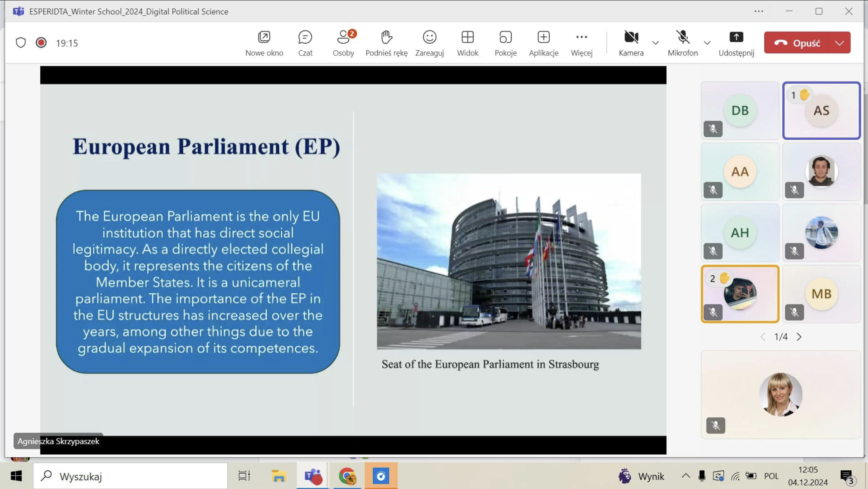Click tray battery icon
The height and width of the screenshot is (489, 868).
(751, 476)
